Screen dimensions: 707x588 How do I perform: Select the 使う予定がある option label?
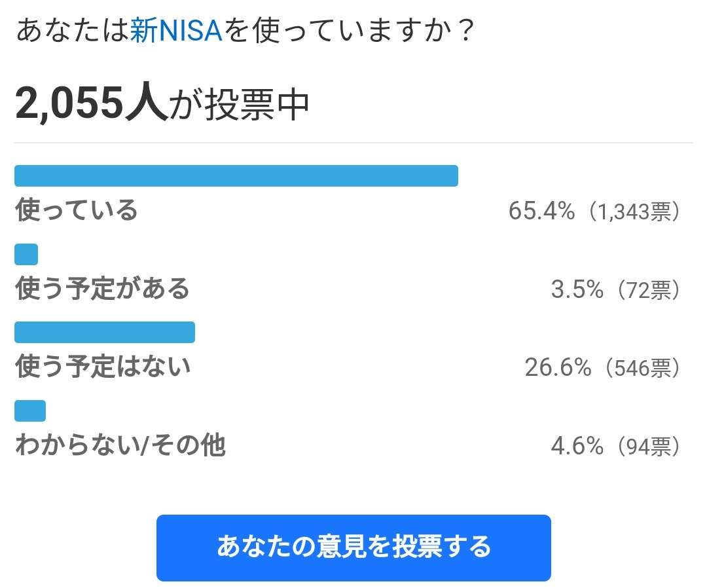click(102, 289)
